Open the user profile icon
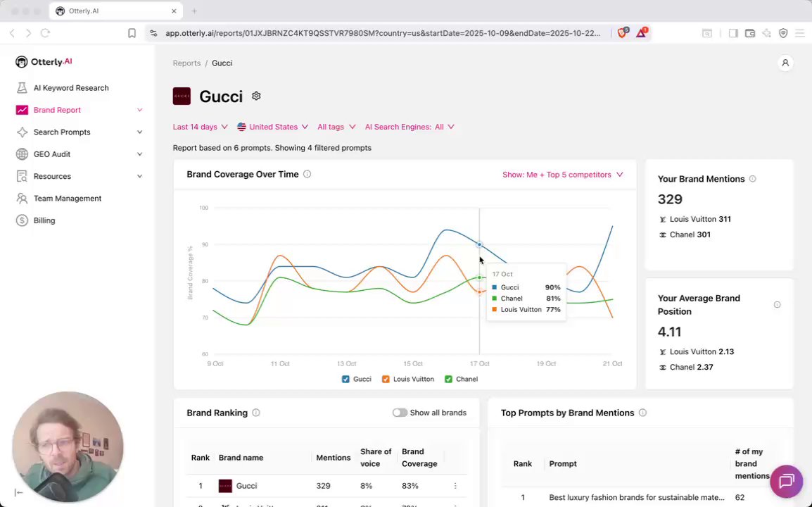Image resolution: width=812 pixels, height=507 pixels. click(x=785, y=63)
